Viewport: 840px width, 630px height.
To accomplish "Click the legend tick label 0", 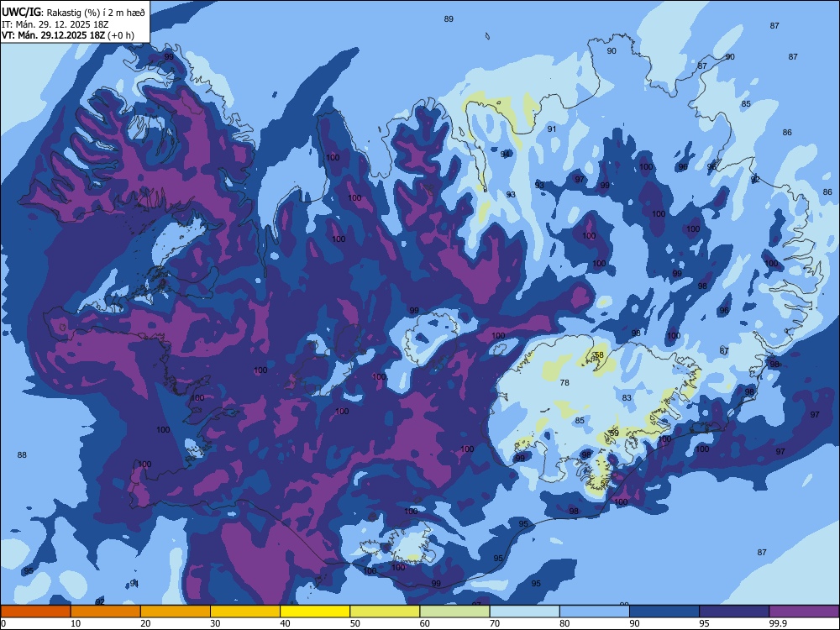I will click(x=3, y=623).
